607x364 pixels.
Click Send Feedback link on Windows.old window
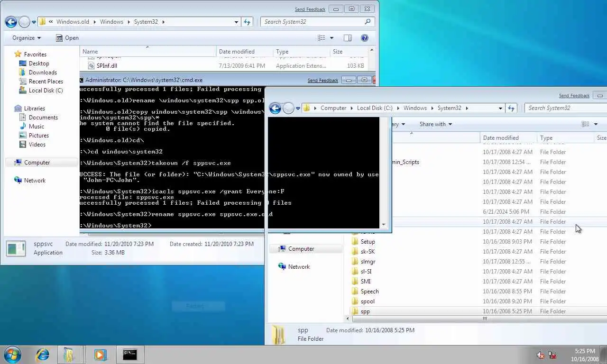tap(310, 9)
